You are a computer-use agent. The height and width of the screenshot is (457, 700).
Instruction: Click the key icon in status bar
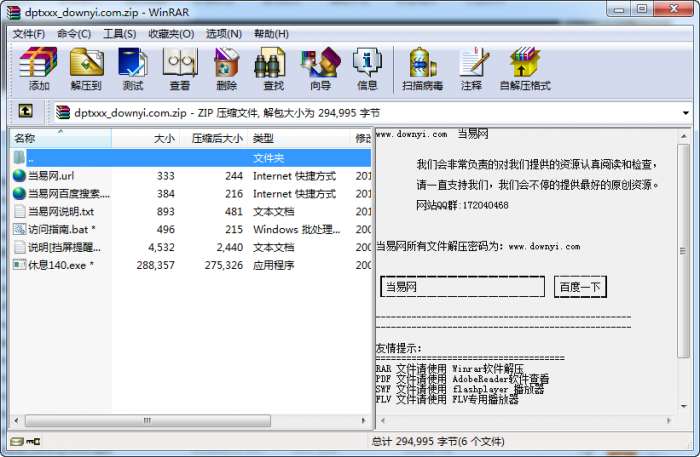[x=33, y=441]
